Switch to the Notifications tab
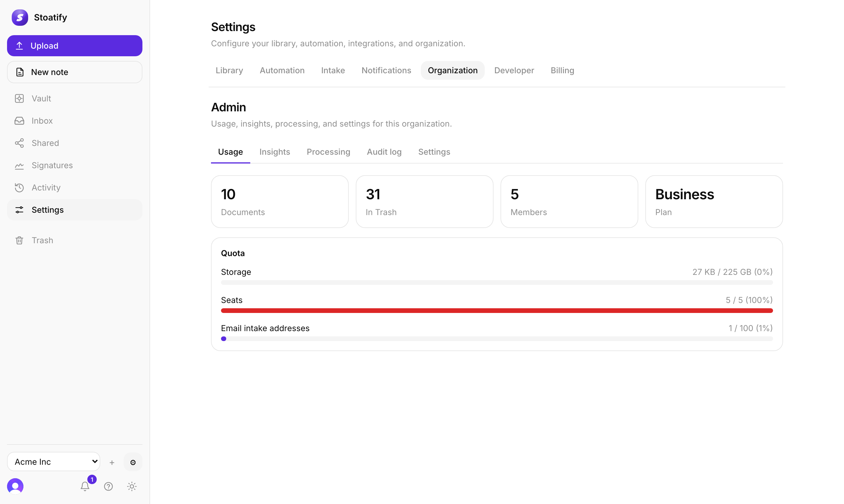The width and height of the screenshot is (844, 504). click(386, 70)
